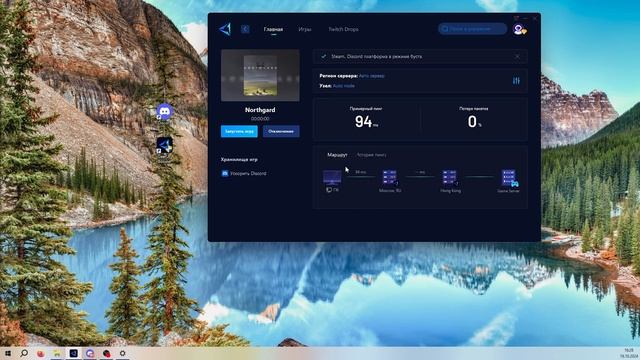
Task: Open the File Explorer taskbar icon
Action: tap(57, 353)
